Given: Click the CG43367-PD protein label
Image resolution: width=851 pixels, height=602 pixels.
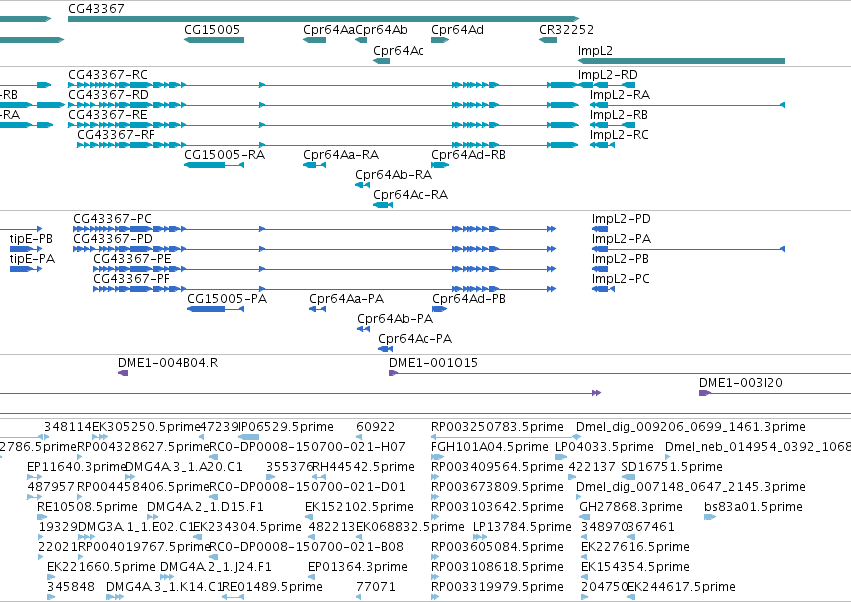Looking at the screenshot, I should click(x=113, y=238).
